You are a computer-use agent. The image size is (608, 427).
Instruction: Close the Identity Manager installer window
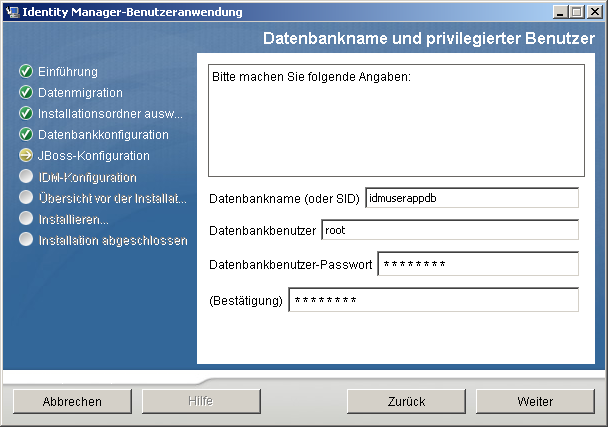tap(595, 12)
